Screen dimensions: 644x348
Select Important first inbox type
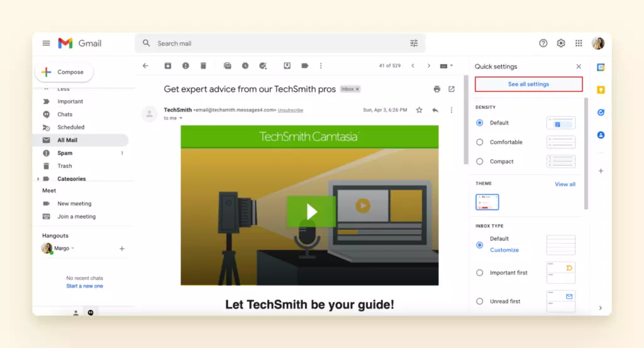click(479, 273)
